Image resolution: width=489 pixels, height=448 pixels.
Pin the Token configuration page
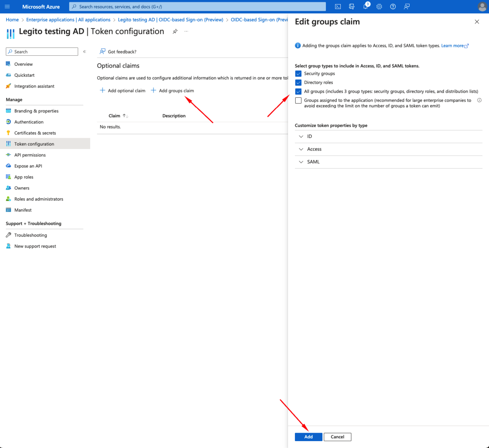[175, 31]
